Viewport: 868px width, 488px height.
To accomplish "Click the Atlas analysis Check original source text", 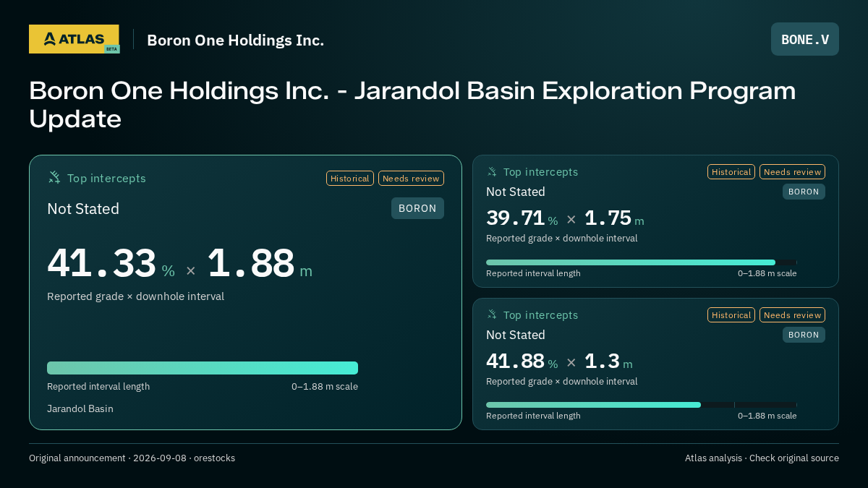I will point(762,458).
